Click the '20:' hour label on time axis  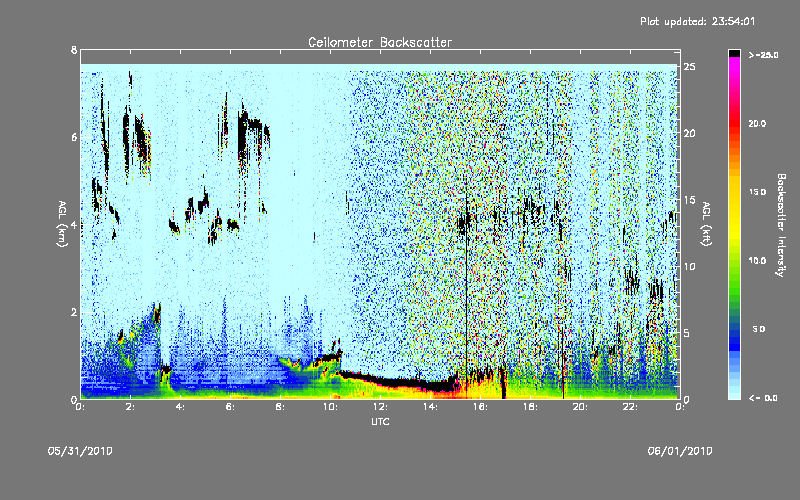tap(580, 407)
